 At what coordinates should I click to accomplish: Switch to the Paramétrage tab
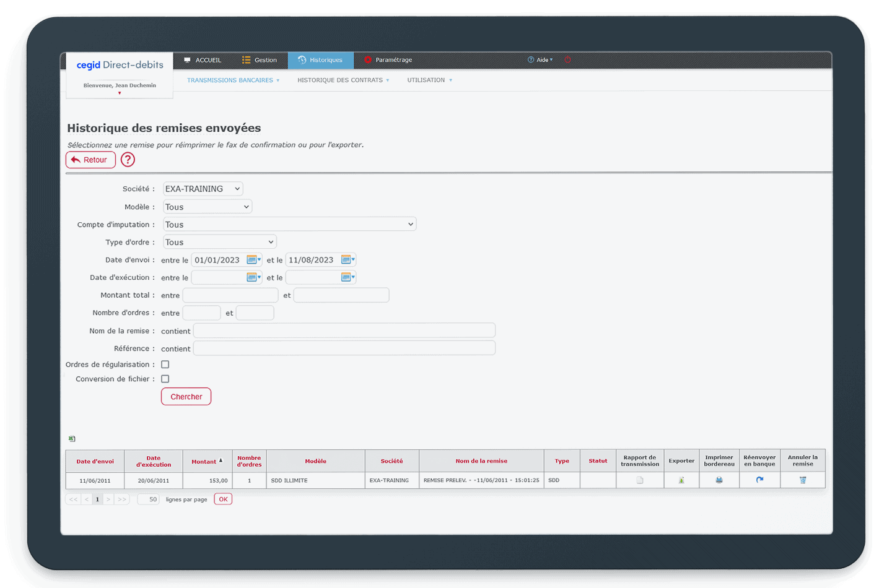coord(388,60)
